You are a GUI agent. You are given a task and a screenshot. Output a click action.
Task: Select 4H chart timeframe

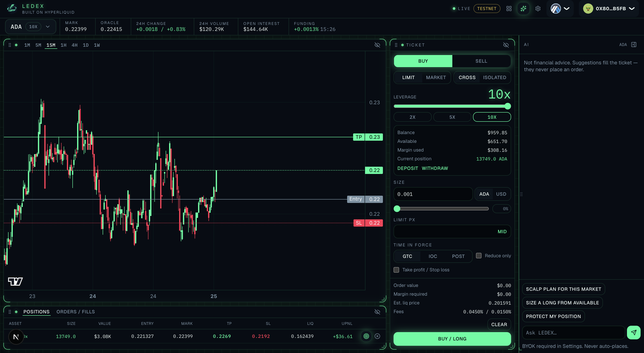[75, 45]
